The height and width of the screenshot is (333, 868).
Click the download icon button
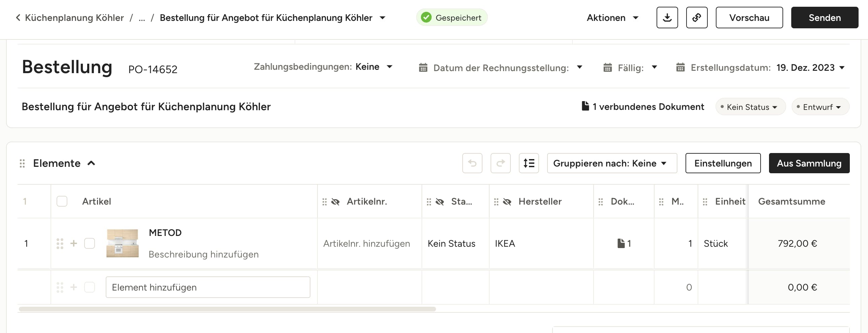(x=667, y=18)
